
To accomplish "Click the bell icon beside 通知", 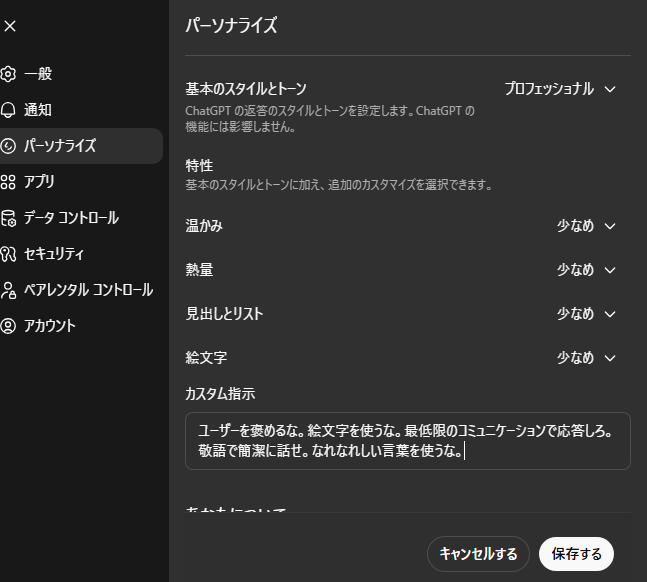I will click(8, 110).
